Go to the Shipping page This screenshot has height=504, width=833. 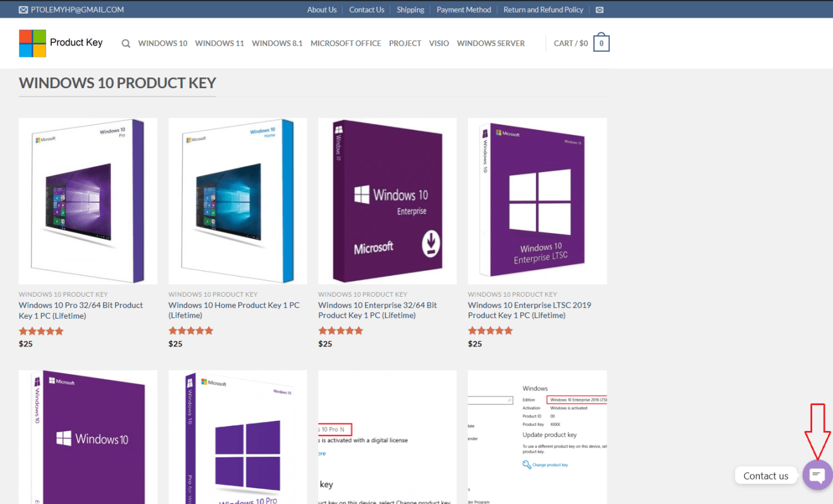coord(411,9)
